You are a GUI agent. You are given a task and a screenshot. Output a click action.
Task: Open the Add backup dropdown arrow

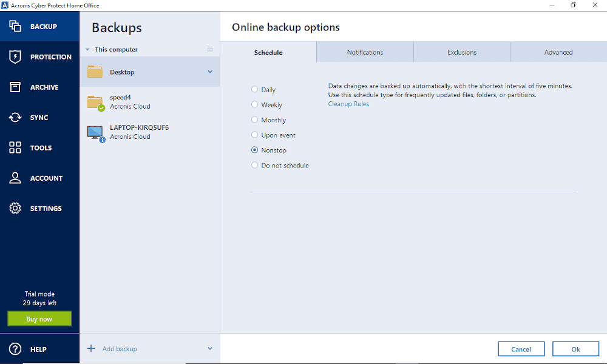coord(210,349)
